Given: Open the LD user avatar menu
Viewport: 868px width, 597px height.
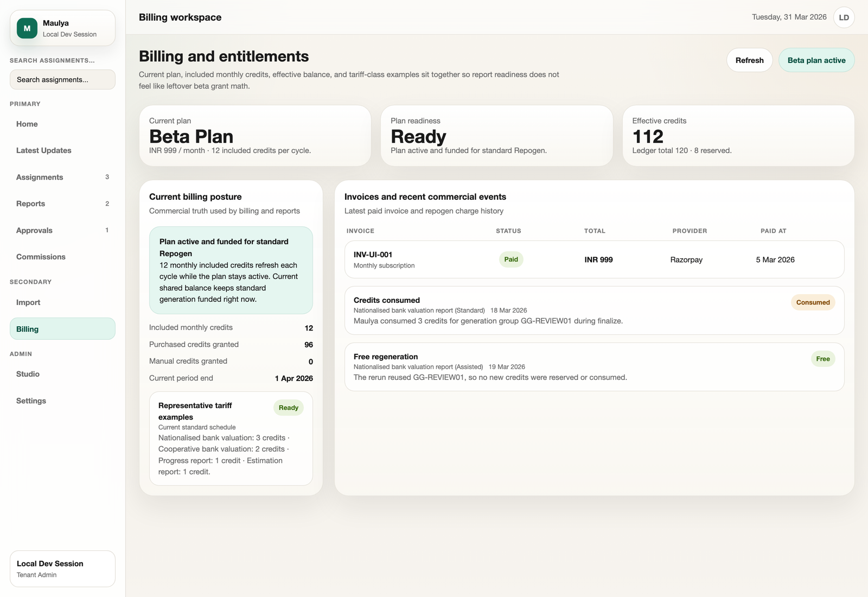Looking at the screenshot, I should pyautogui.click(x=844, y=17).
